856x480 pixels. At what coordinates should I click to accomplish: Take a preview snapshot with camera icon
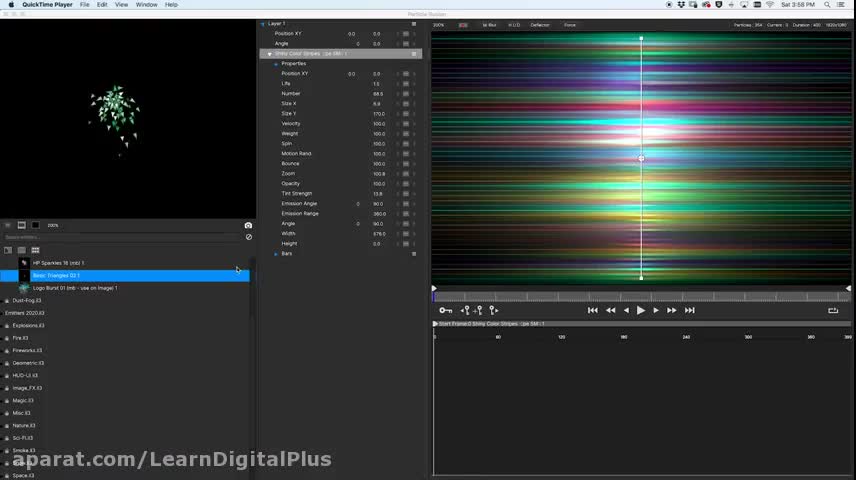248,225
